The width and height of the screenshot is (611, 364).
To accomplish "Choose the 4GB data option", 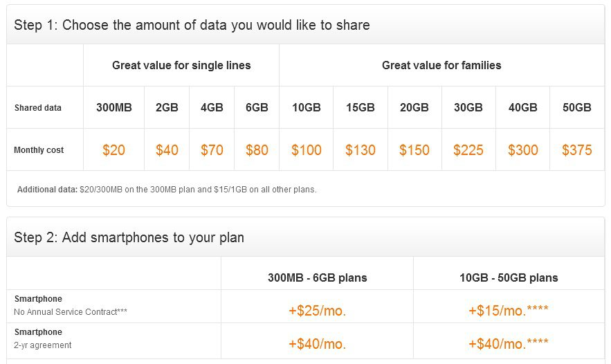I will [x=212, y=107].
